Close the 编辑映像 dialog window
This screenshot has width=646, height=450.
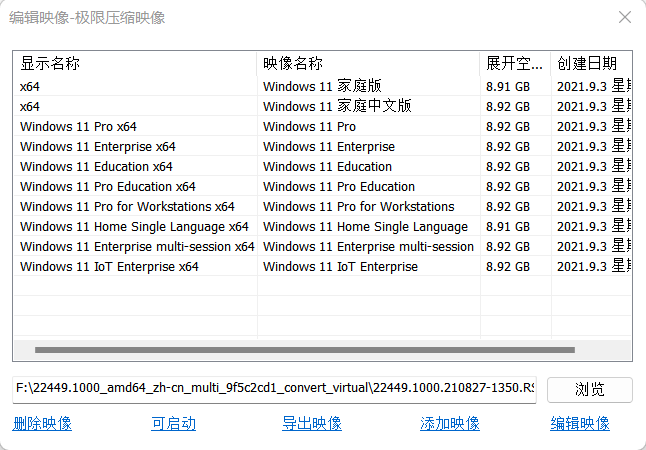(x=625, y=17)
